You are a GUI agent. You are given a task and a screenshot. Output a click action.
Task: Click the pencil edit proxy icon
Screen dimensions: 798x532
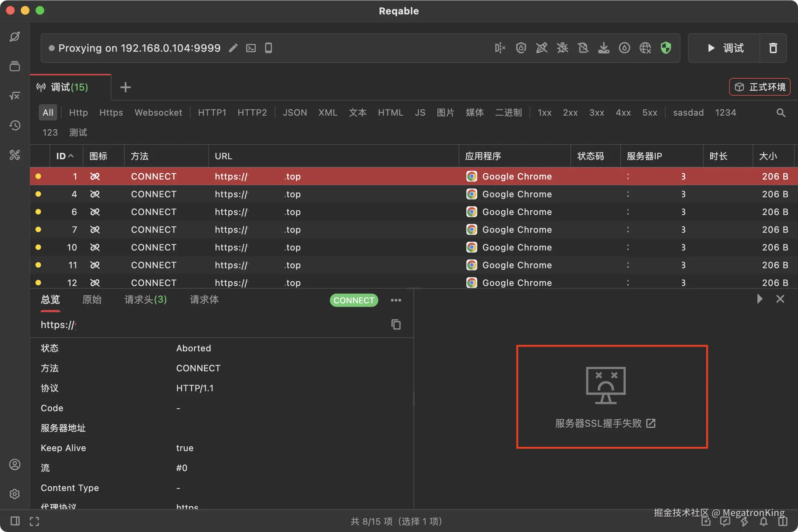click(x=233, y=48)
